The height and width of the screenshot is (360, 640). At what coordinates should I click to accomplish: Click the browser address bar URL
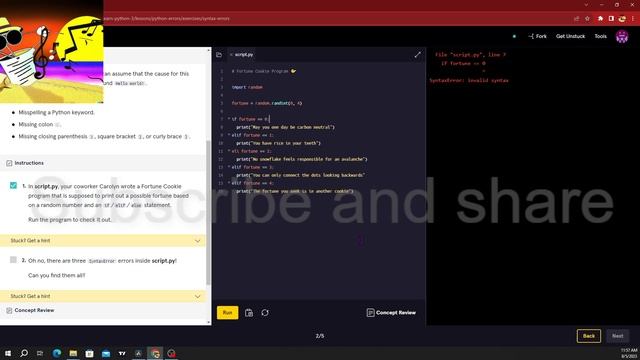click(167, 18)
